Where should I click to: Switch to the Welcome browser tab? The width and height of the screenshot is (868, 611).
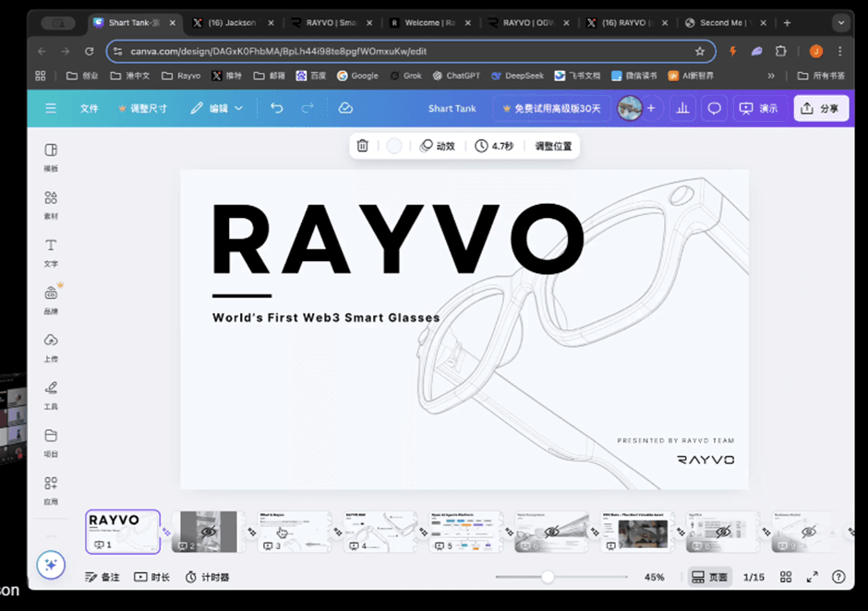pyautogui.click(x=429, y=23)
